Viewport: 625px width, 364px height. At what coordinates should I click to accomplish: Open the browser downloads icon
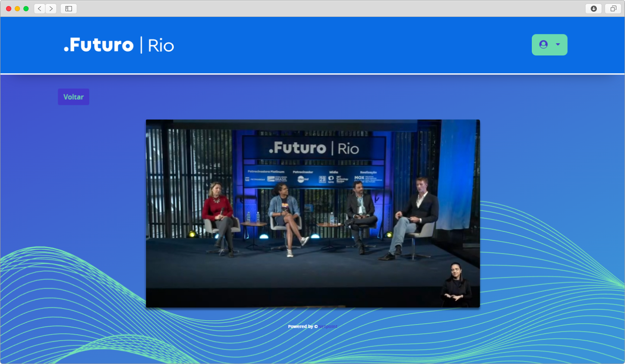point(593,9)
